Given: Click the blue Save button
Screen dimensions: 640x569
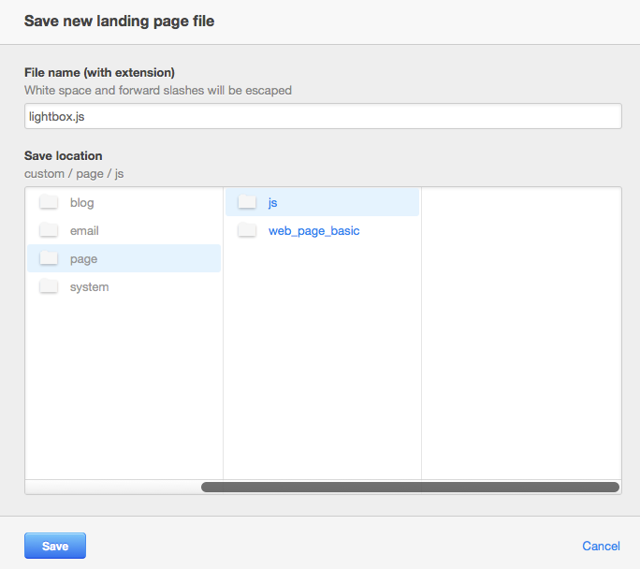Looking at the screenshot, I should (55, 545).
